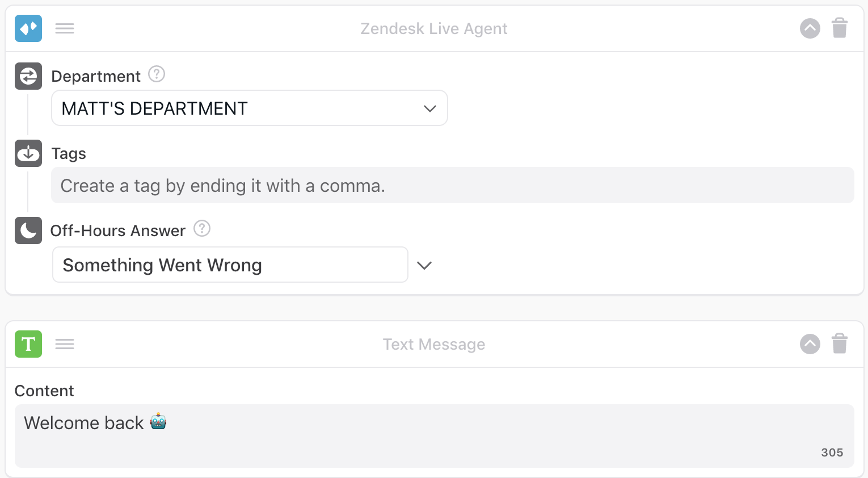This screenshot has width=868, height=478.
Task: Collapse the Zendesk Live Agent card
Action: click(810, 28)
